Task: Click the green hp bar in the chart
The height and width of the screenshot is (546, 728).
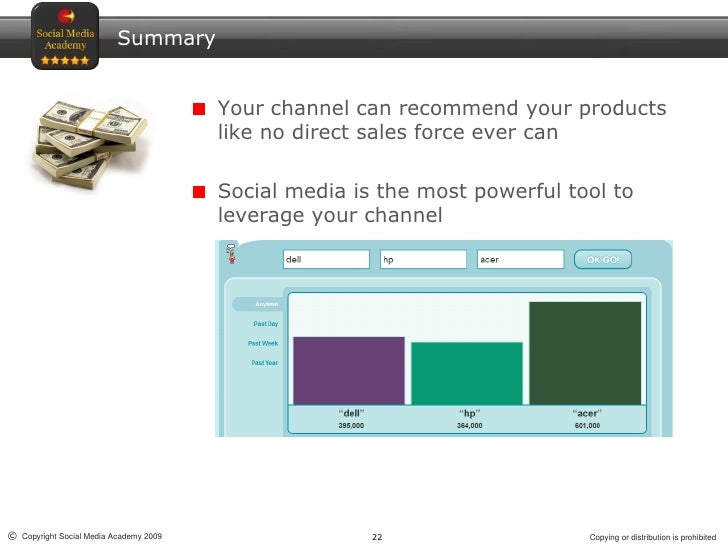Action: pos(467,373)
